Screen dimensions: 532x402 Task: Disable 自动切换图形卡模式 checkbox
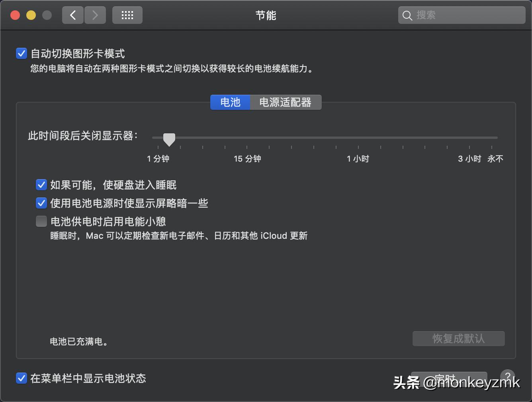pyautogui.click(x=21, y=53)
